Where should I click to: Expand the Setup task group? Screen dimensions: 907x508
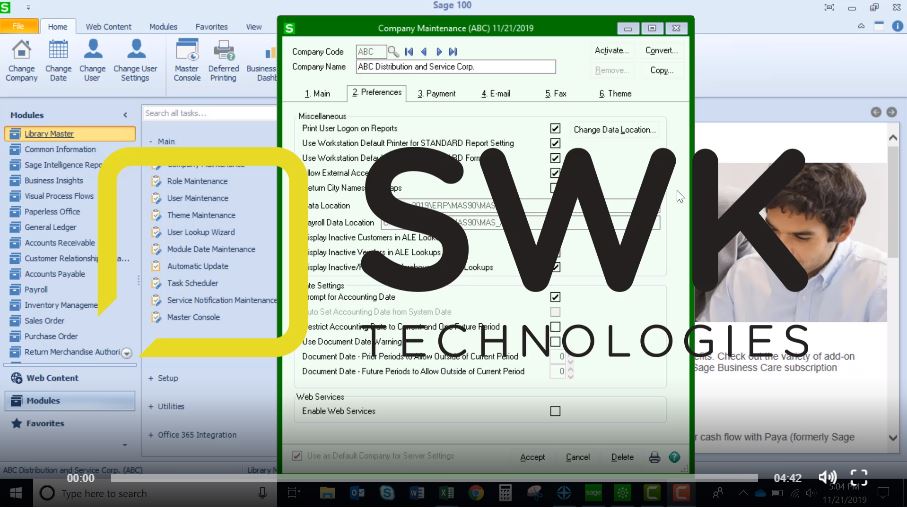click(151, 378)
